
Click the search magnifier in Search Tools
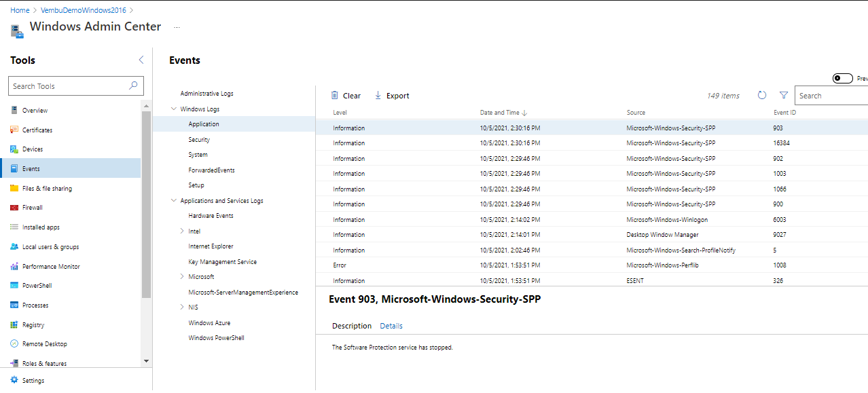pos(133,86)
